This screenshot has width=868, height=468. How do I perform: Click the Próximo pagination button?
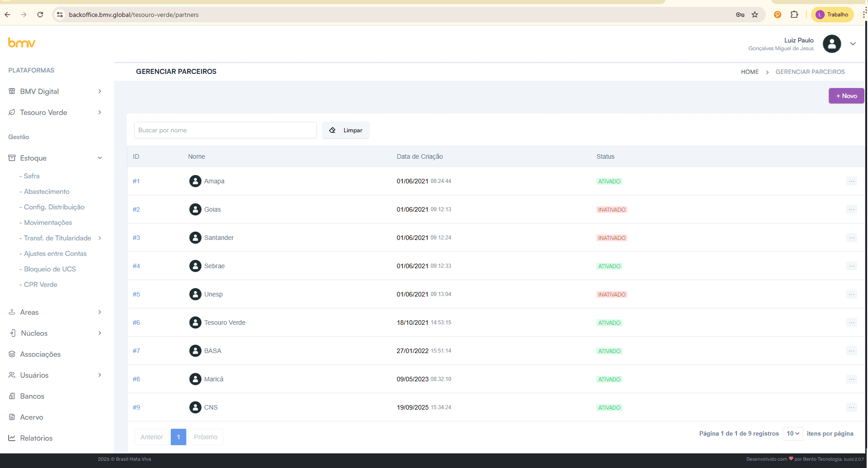point(205,437)
